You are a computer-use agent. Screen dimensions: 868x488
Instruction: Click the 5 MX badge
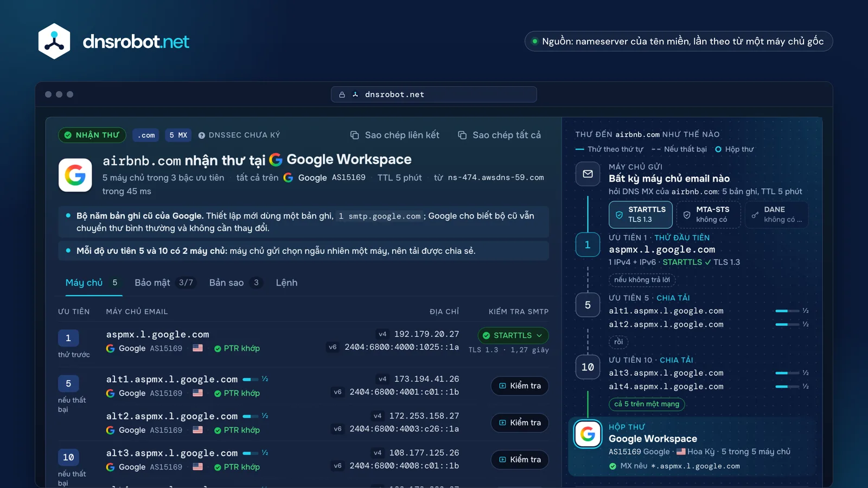pyautogui.click(x=178, y=135)
